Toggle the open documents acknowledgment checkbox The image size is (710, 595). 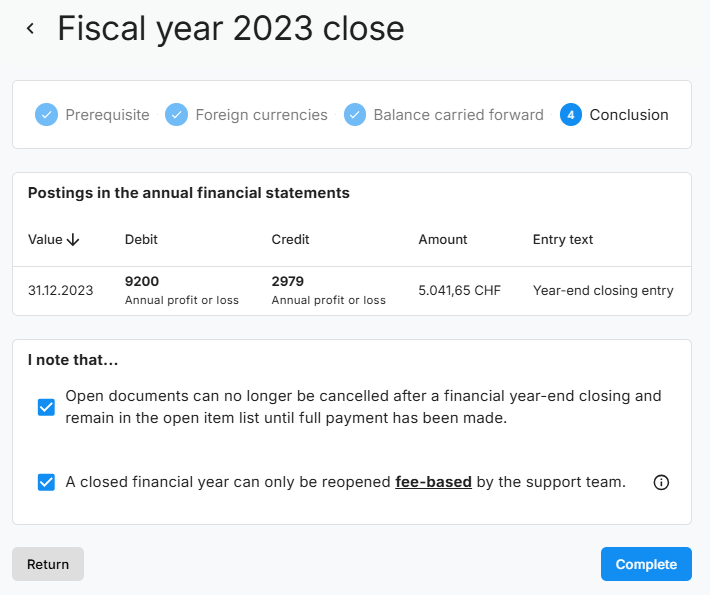click(46, 407)
